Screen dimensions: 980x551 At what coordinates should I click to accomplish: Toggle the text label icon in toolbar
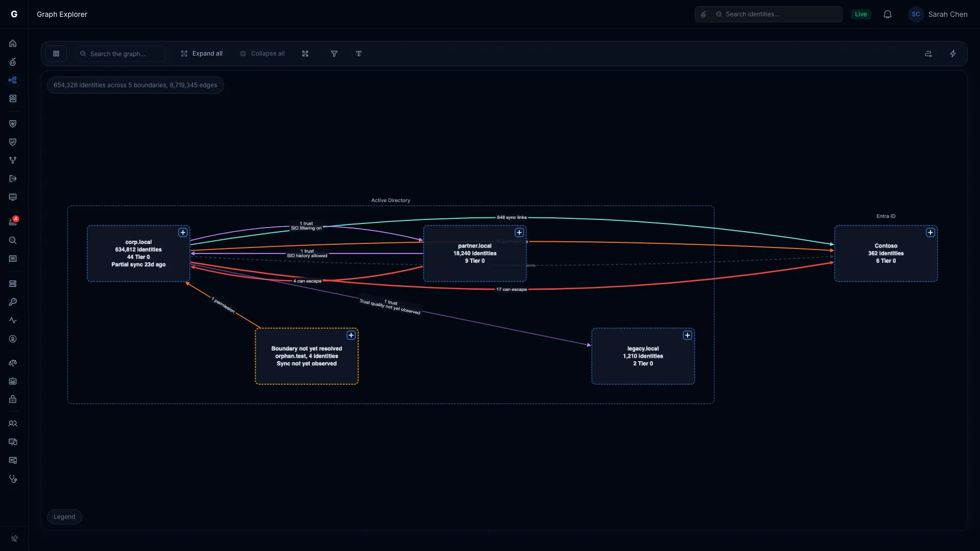click(x=359, y=54)
